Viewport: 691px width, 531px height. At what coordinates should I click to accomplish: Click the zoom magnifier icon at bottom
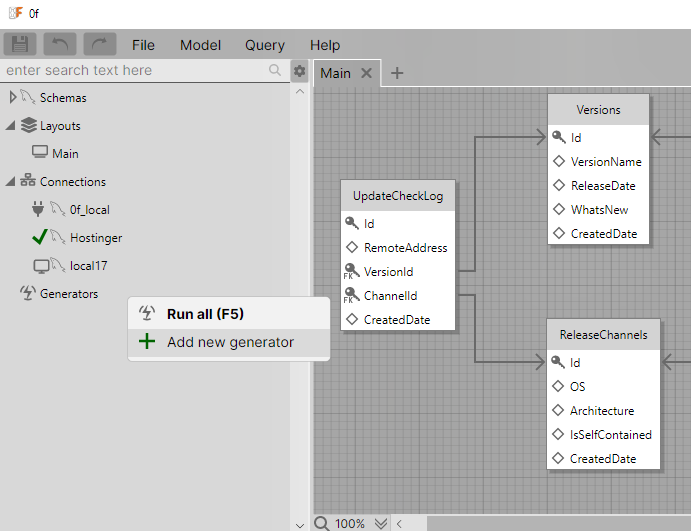(x=322, y=524)
